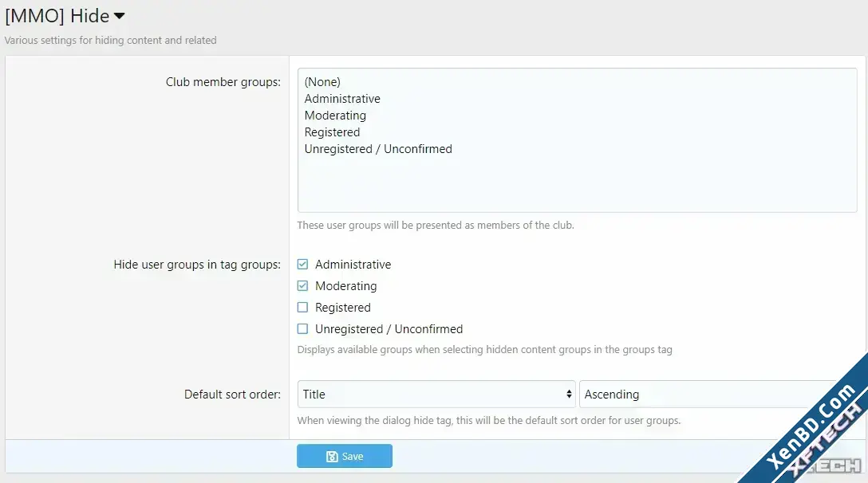Screen dimensions: 868x483
Task: Click the floppy disk icon on Save
Action: pyautogui.click(x=332, y=457)
